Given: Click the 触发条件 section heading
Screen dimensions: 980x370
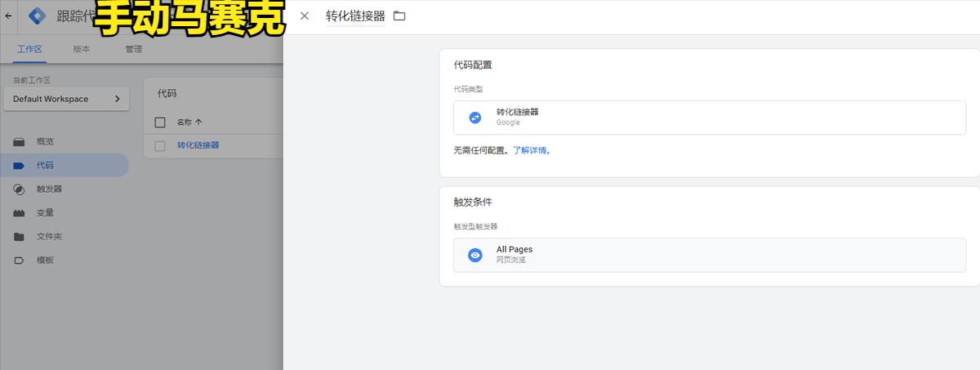Looking at the screenshot, I should click(x=473, y=201).
